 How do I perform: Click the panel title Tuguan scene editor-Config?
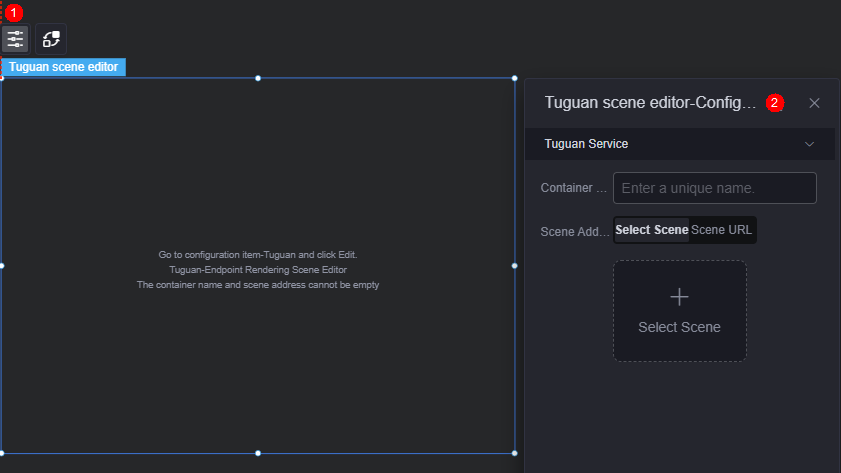pos(650,102)
